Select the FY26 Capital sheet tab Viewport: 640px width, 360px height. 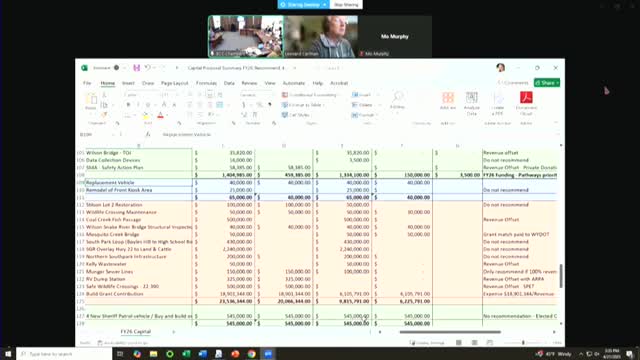click(136, 332)
